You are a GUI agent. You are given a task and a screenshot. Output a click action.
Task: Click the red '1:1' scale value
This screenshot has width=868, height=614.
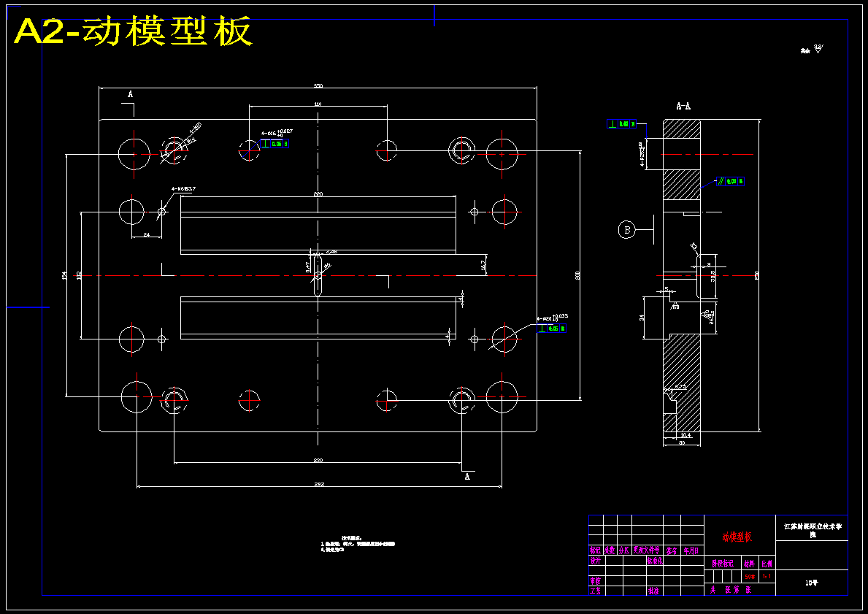767,577
